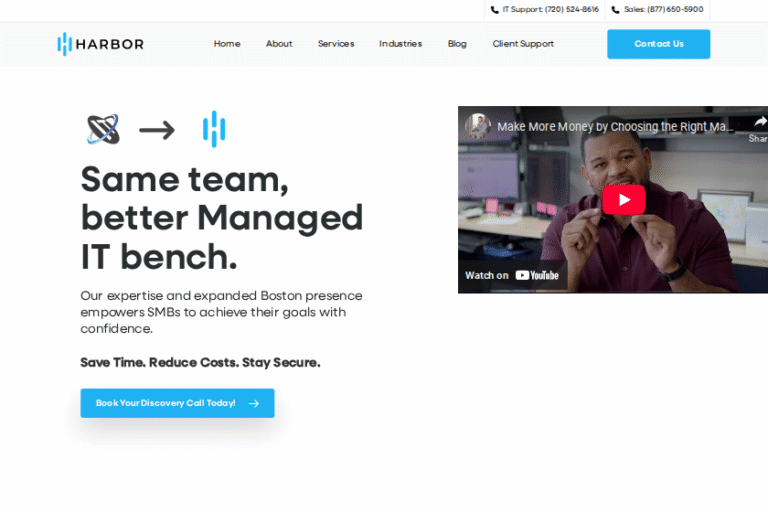Open the Services menu
This screenshot has height=512, width=768.
click(336, 44)
